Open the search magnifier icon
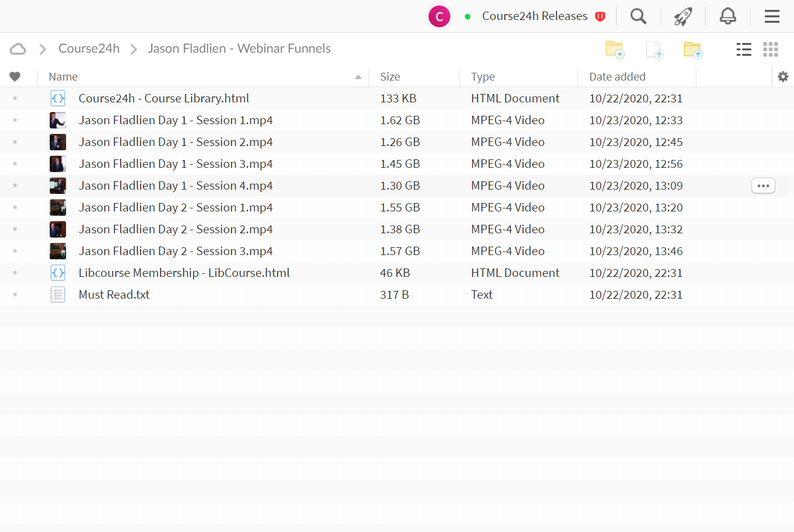 638,16
